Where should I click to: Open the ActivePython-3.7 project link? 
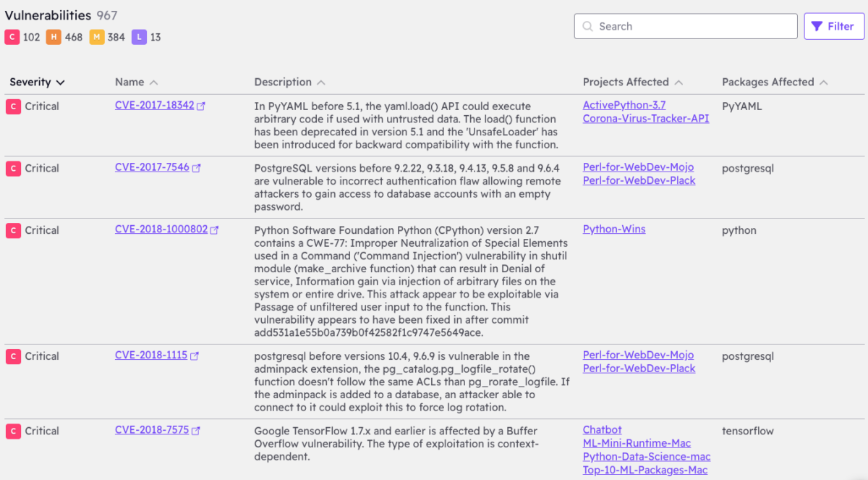pos(624,105)
